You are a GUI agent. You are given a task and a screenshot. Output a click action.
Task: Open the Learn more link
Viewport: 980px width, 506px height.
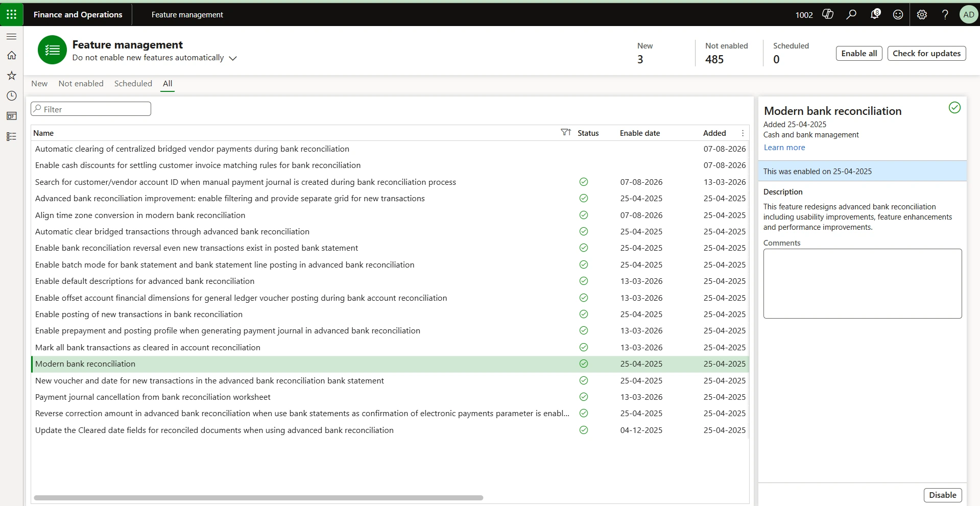coord(784,148)
